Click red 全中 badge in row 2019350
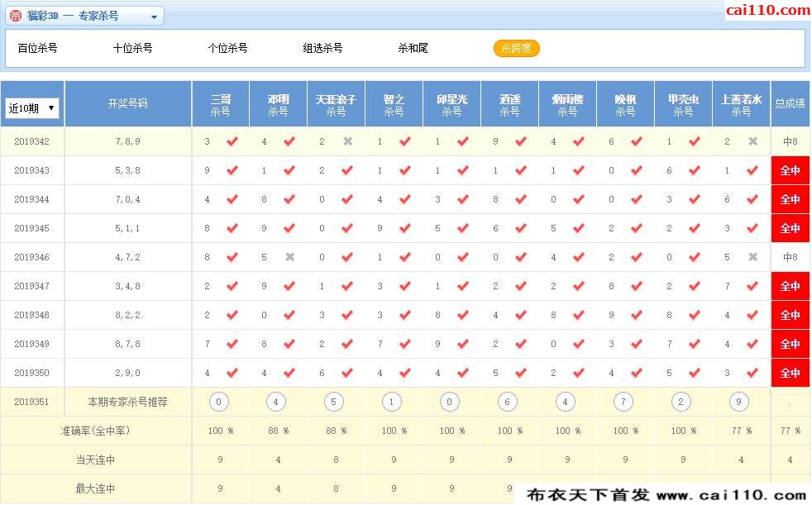Image resolution: width=812 pixels, height=505 pixels. click(x=791, y=373)
